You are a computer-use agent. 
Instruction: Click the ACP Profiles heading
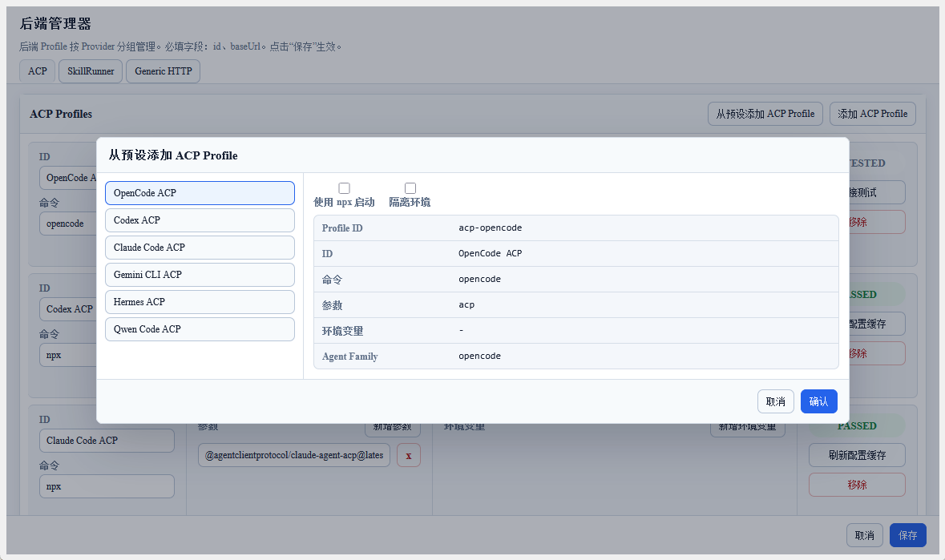click(x=61, y=114)
